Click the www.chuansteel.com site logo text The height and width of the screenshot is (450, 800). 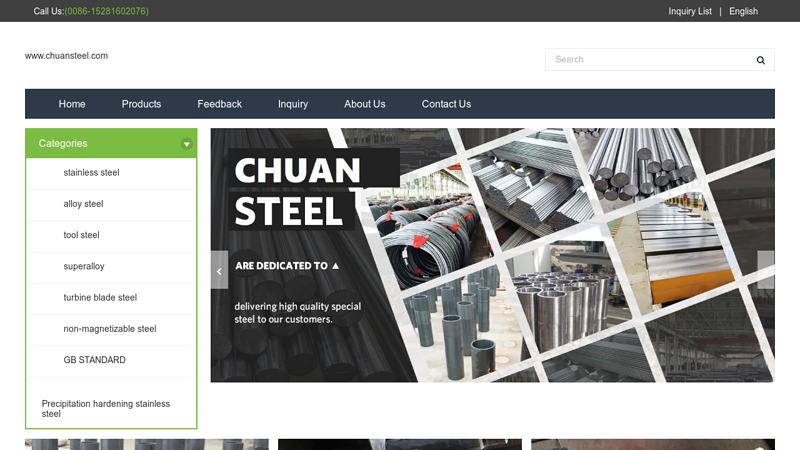click(x=66, y=56)
